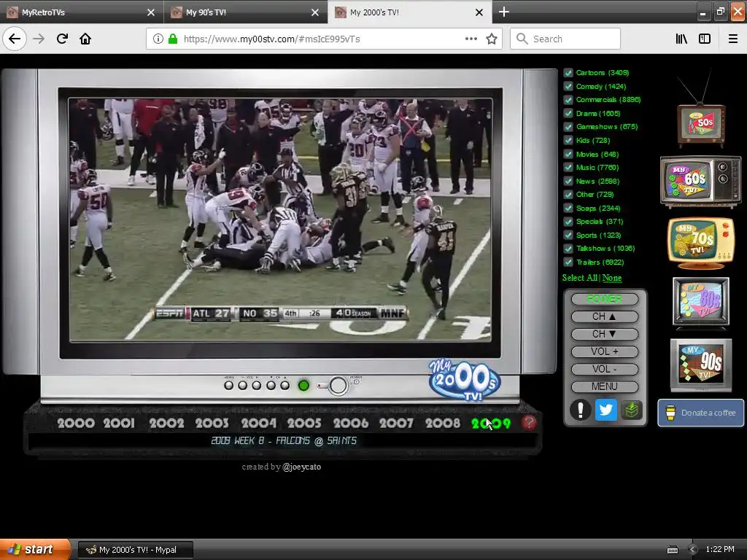The height and width of the screenshot is (560, 747).
Task: Switch to the My 50s TV thumbnail
Action: (701, 125)
